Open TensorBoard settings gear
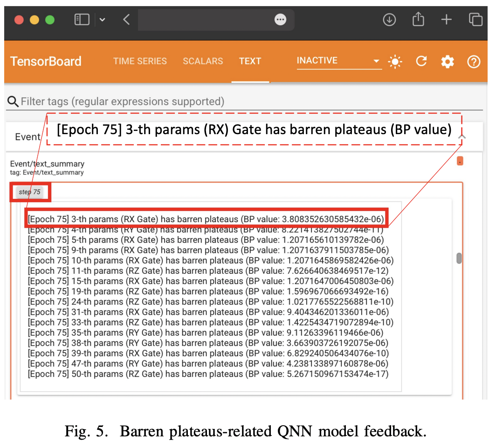496x448 pixels. (447, 61)
